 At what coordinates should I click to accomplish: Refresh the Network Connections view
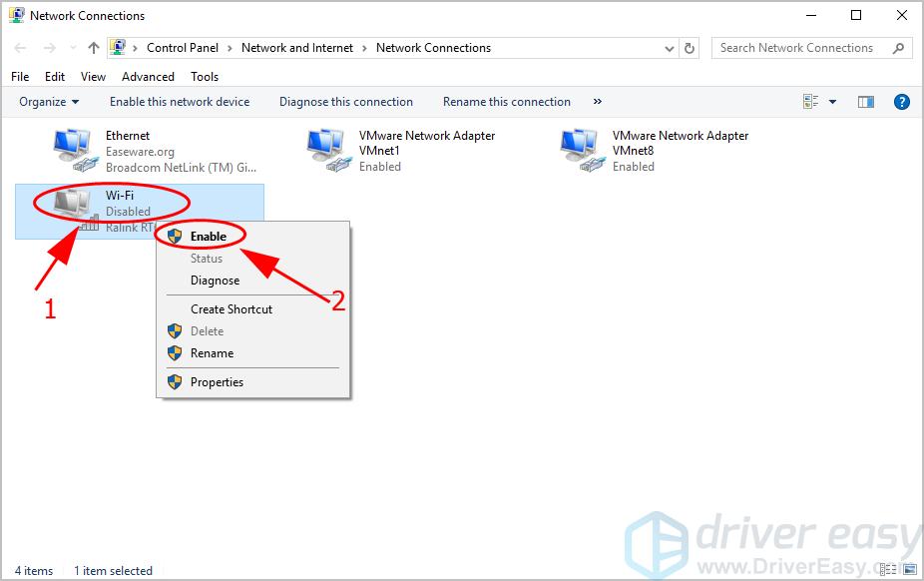click(x=689, y=47)
